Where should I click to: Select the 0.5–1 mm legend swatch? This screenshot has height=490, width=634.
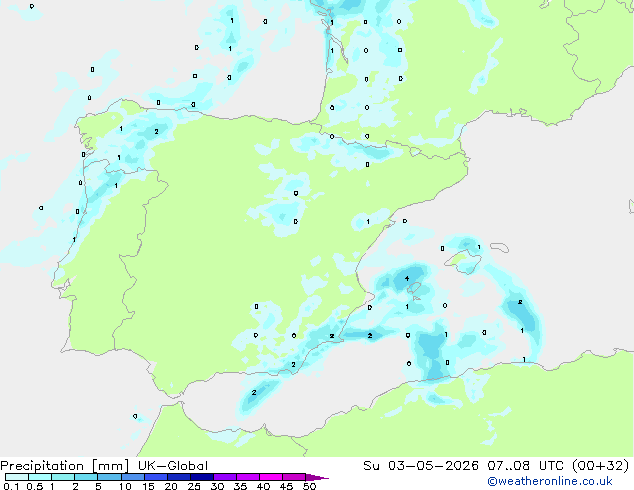pyautogui.click(x=40, y=477)
